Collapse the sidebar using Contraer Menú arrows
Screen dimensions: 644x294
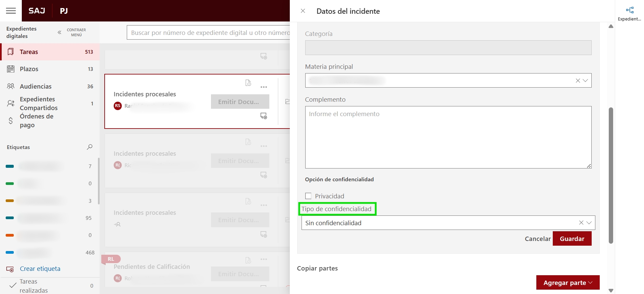click(x=59, y=33)
